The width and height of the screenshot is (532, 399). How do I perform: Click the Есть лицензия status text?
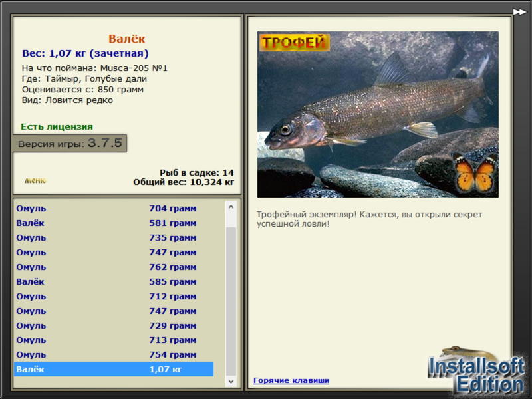tap(57, 126)
